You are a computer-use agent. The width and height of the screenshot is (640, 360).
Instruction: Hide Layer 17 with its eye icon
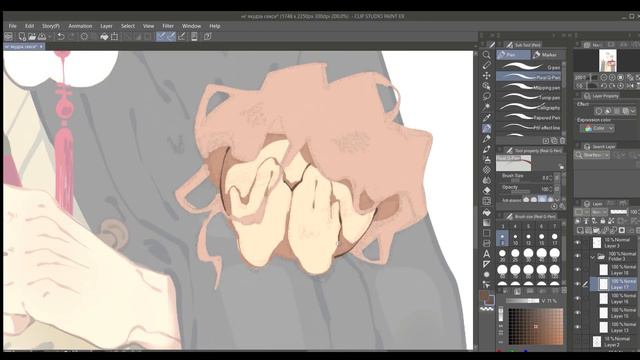[578, 284]
